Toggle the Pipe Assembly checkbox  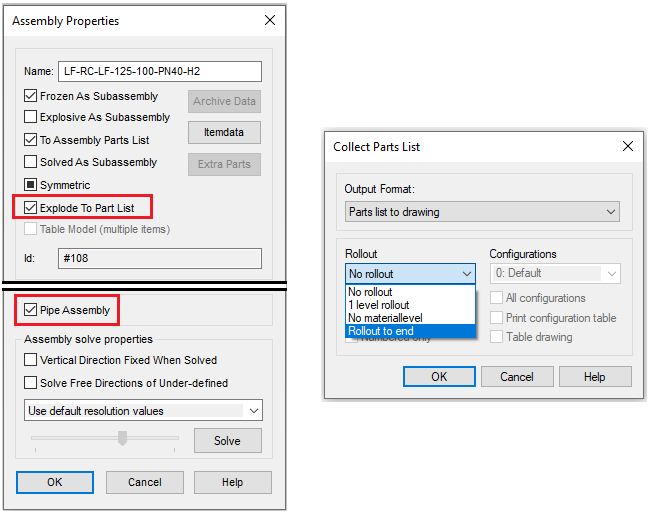coord(31,310)
